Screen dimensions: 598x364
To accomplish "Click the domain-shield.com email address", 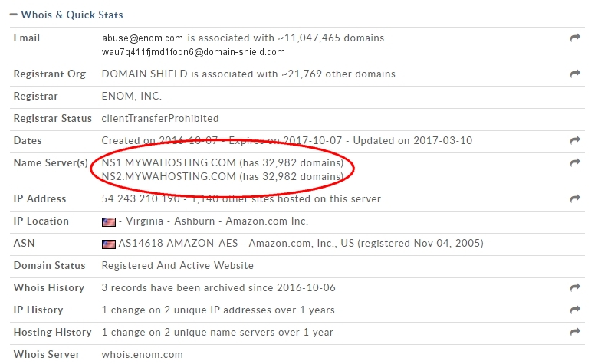I will click(x=193, y=52).
